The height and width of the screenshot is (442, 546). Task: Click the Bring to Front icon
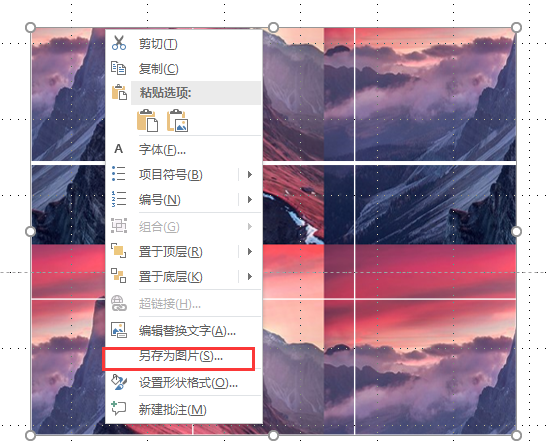(x=118, y=251)
